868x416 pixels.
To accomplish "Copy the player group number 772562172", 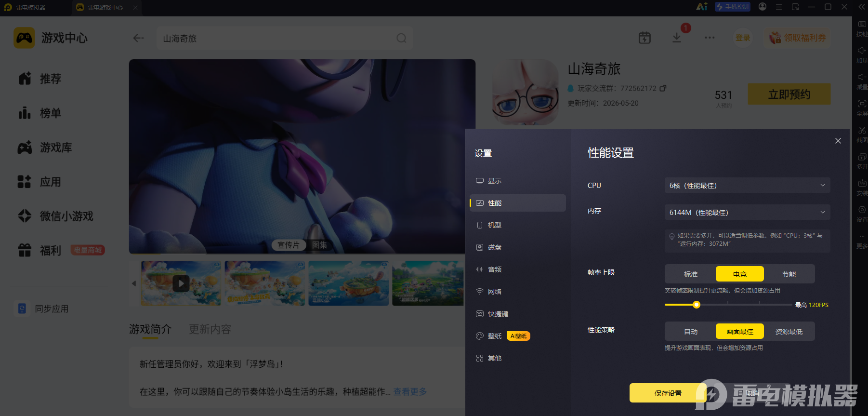I will click(663, 88).
